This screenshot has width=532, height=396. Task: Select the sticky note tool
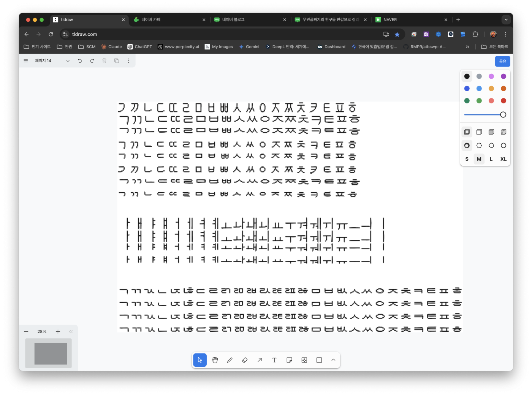pos(289,360)
